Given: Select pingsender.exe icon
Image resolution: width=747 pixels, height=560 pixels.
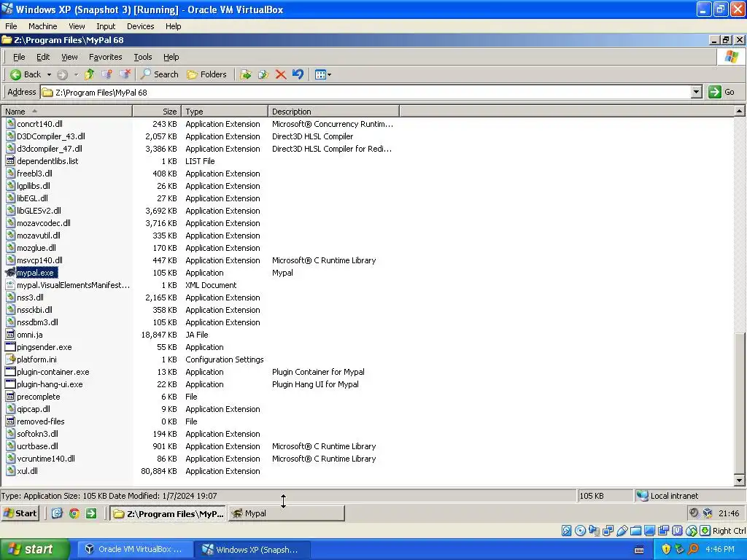Looking at the screenshot, I should tap(10, 347).
